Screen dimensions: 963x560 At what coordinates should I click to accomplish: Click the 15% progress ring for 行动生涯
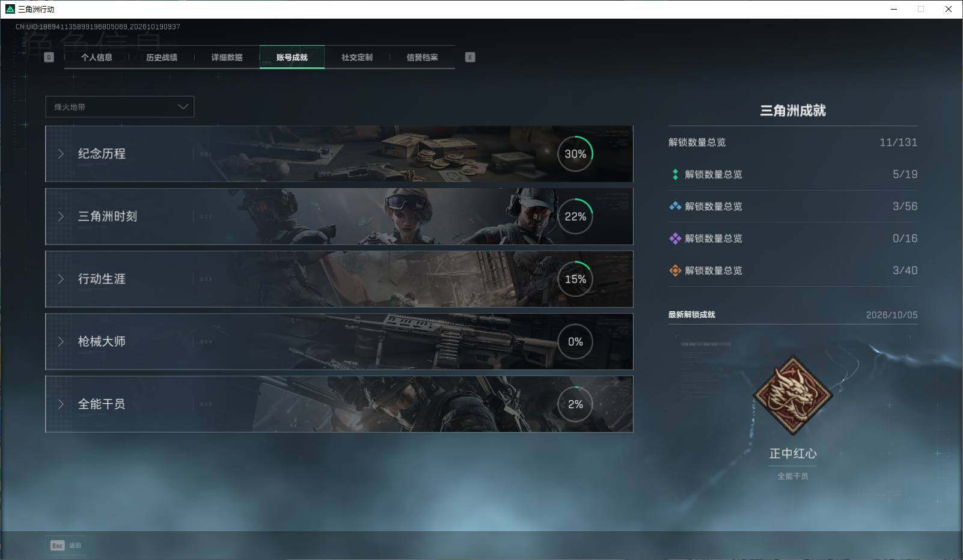pyautogui.click(x=575, y=279)
